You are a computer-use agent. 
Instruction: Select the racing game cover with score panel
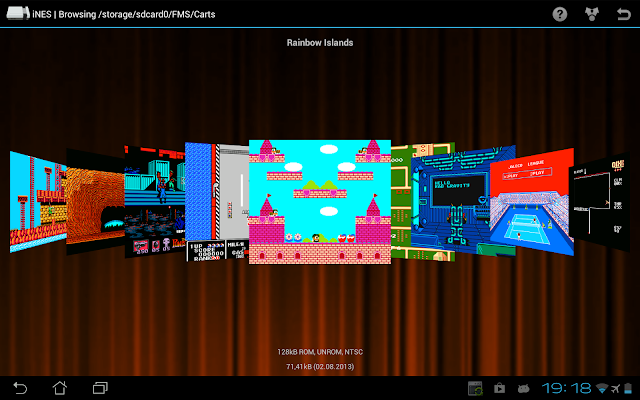[x=217, y=202]
